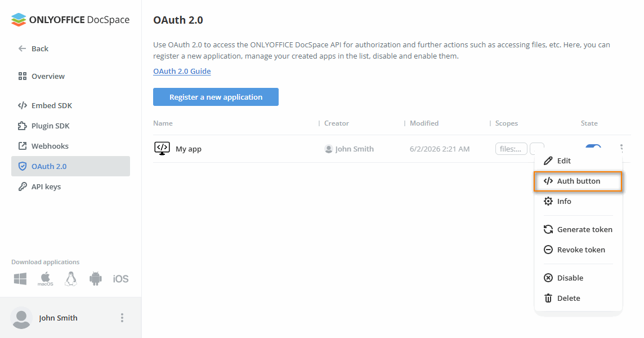Click the Overview grid icon
Viewport: 644px width, 338px height.
pyautogui.click(x=22, y=76)
